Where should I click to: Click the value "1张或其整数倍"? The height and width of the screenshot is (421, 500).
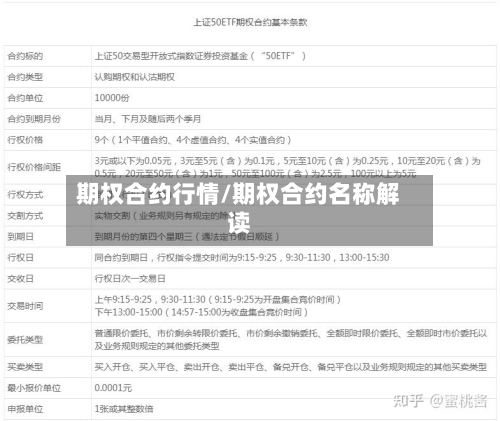pos(124,409)
